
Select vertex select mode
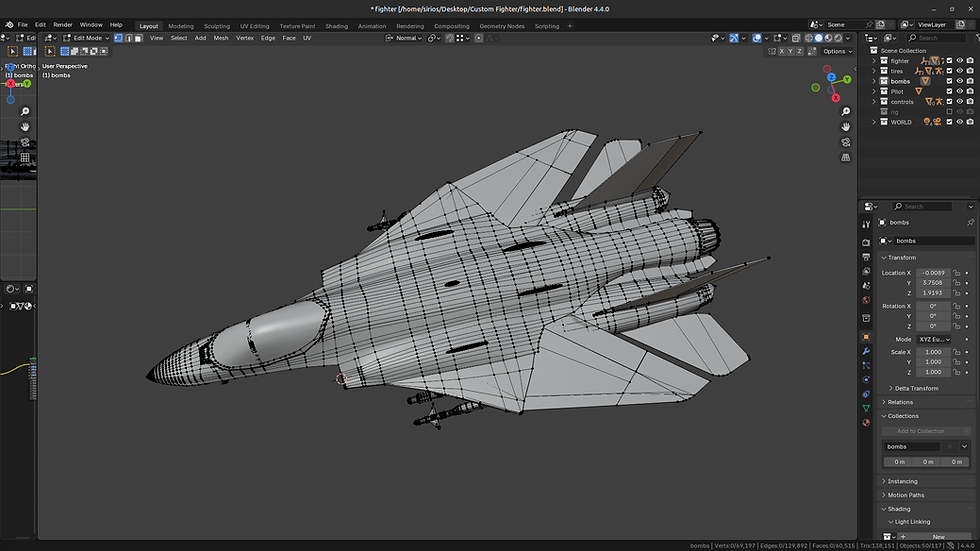tap(118, 38)
